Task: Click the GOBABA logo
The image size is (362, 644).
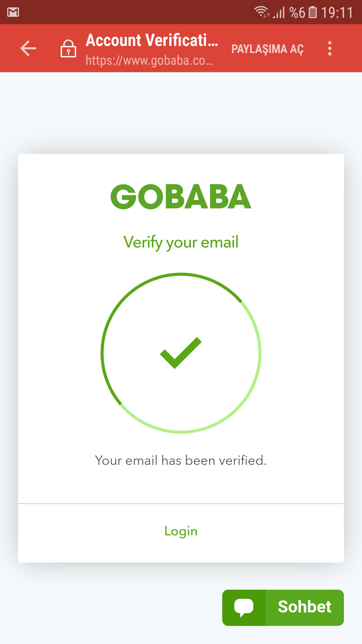Action: (x=181, y=197)
